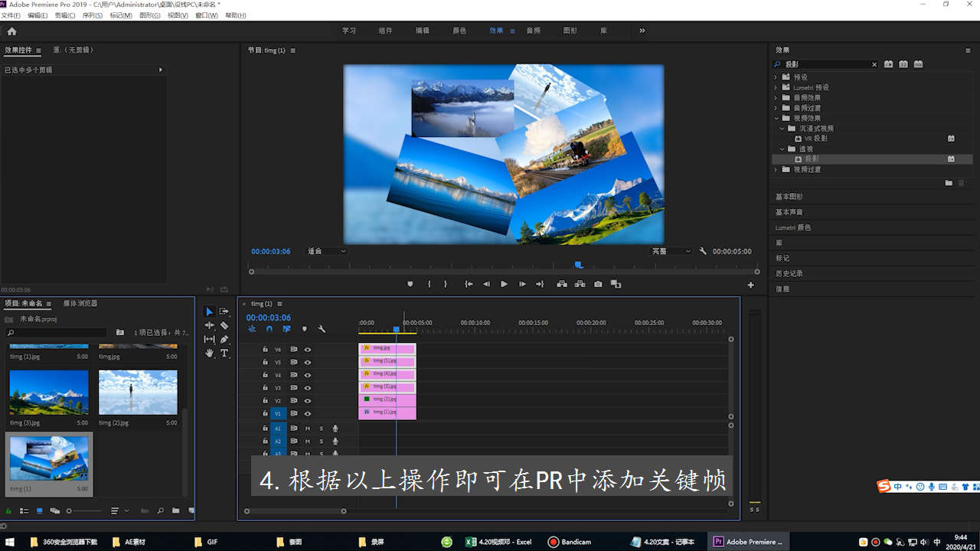Viewport: 980px width, 551px height.
Task: Expand the 预设 effects folder
Action: (776, 77)
